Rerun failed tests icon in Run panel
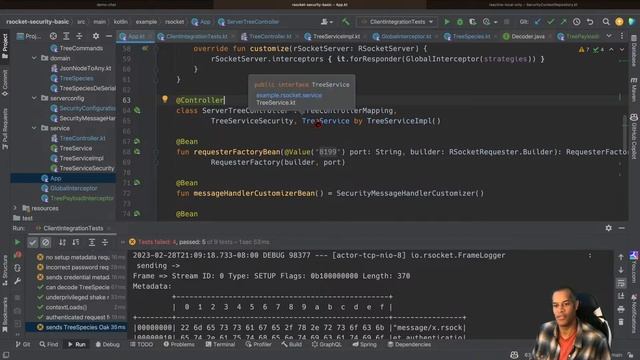Screen dimensions: 640x360 18,256
